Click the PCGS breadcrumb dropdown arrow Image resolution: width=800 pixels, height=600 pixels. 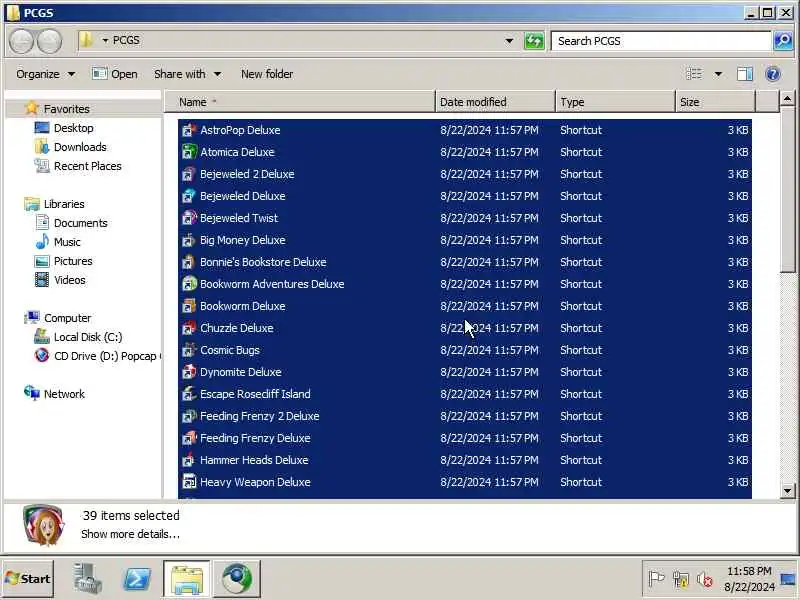tap(105, 40)
